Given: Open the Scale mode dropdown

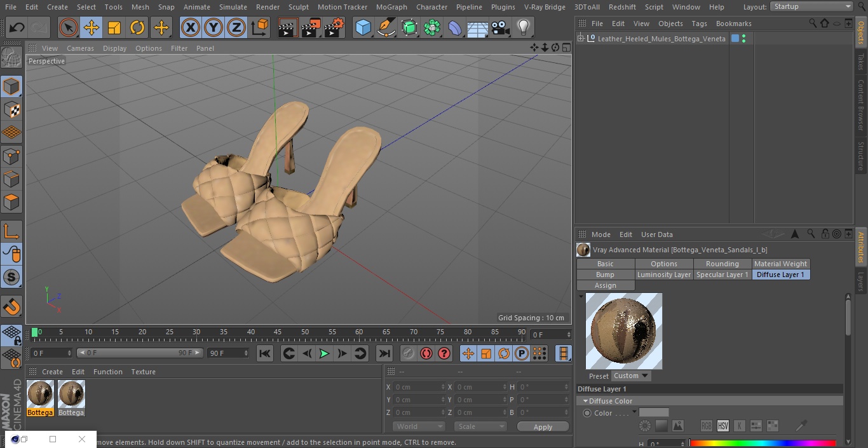Looking at the screenshot, I should [480, 426].
